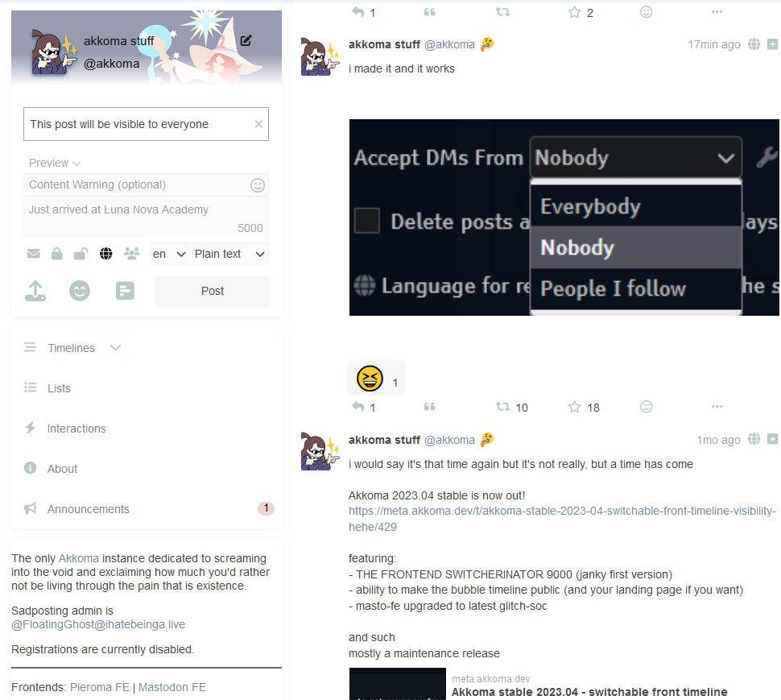The height and width of the screenshot is (700, 781).
Task: Select followers-only lock visibility icon
Action: click(57, 254)
